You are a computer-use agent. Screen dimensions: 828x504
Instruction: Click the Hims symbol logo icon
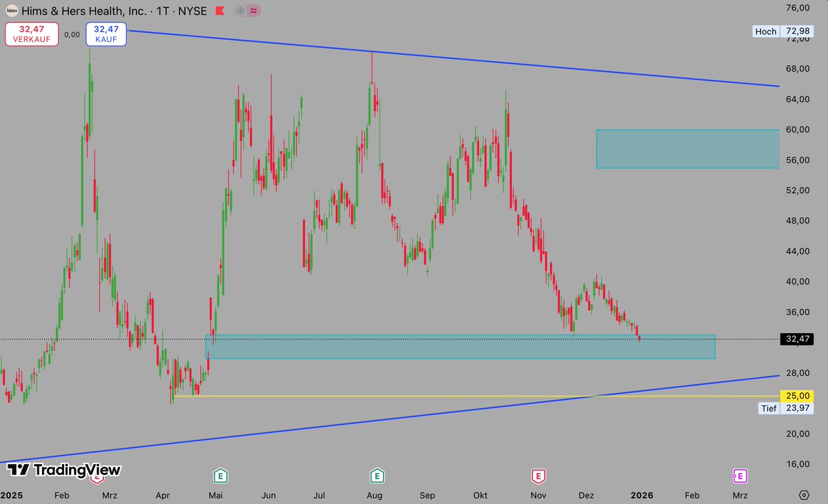pyautogui.click(x=12, y=11)
